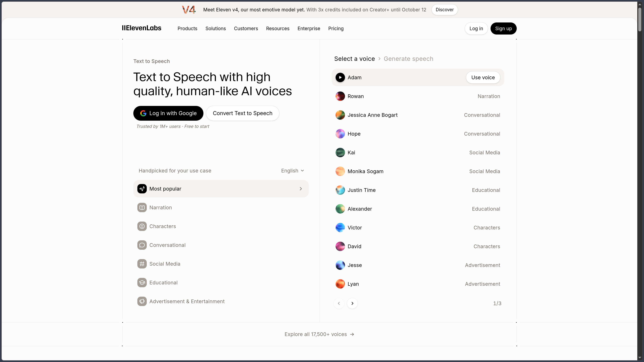The width and height of the screenshot is (644, 362).
Task: Click Justin Time's avatar
Action: tap(340, 190)
